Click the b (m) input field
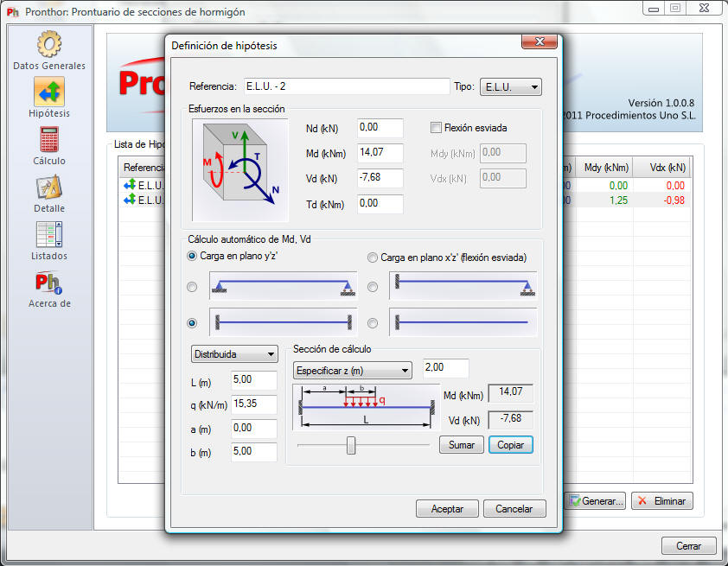The height and width of the screenshot is (566, 728). pyautogui.click(x=254, y=451)
